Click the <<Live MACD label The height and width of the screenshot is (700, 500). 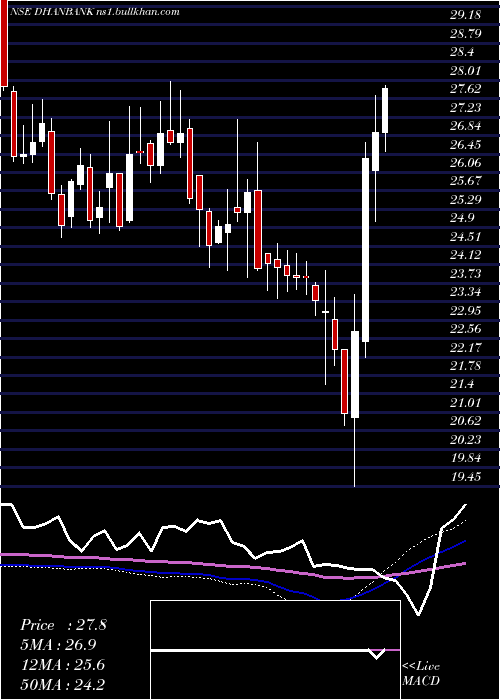click(421, 674)
